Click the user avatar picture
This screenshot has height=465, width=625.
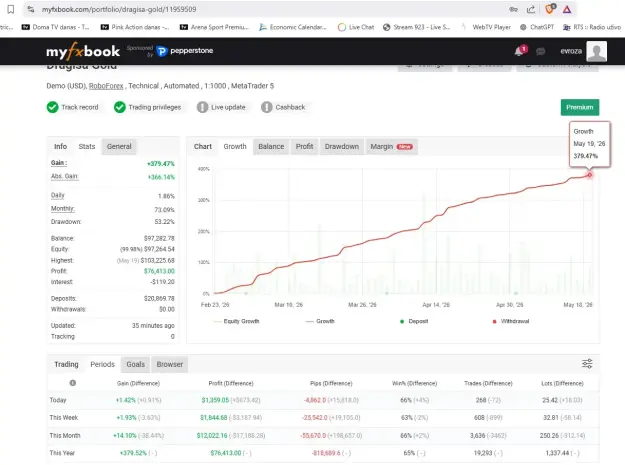597,51
